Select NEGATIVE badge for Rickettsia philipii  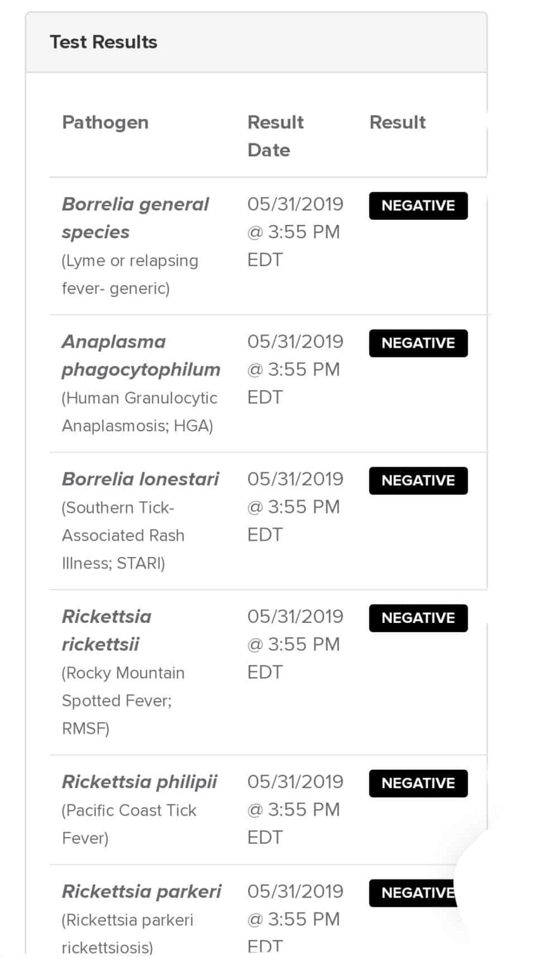pyautogui.click(x=418, y=783)
